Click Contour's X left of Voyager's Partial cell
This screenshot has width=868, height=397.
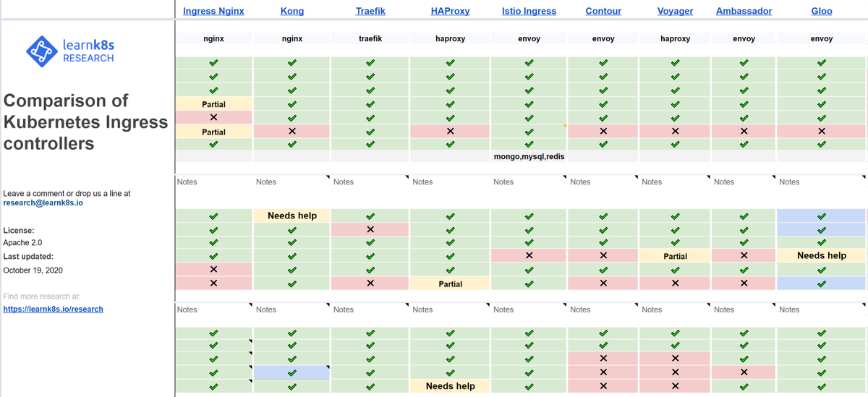[603, 255]
